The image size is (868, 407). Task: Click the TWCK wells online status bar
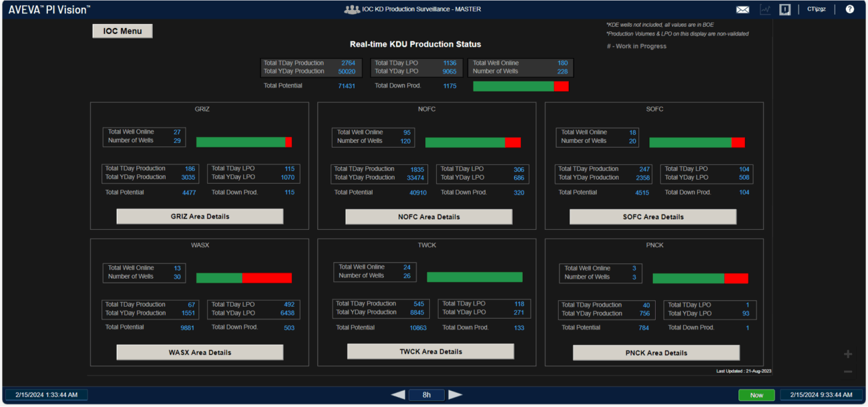tap(474, 277)
